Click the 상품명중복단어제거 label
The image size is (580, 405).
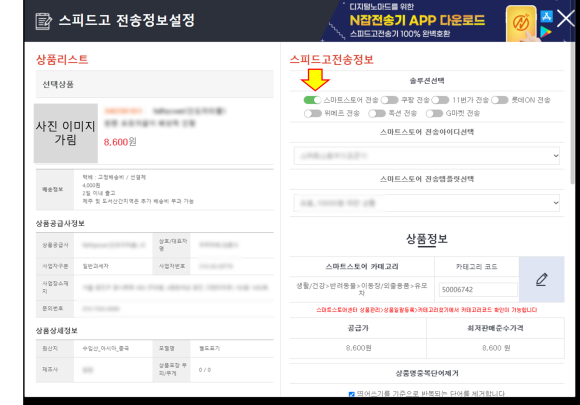427,374
